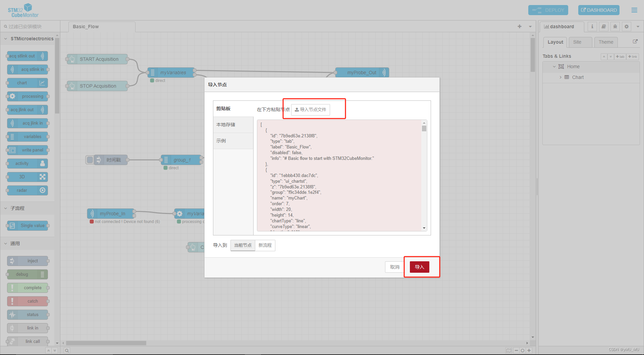Image resolution: width=644 pixels, height=355 pixels.
Task: Collapse the STMicroelectronics palette section
Action: [5, 39]
